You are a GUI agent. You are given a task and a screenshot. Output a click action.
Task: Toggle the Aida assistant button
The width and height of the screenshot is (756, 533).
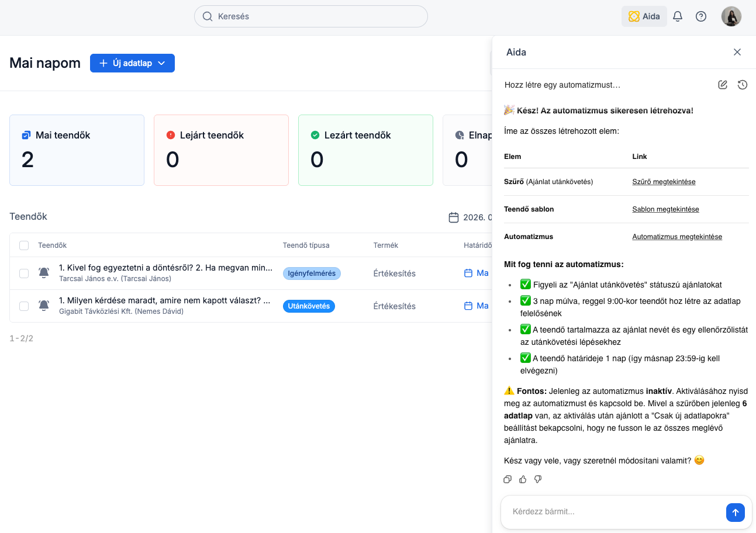(x=644, y=16)
